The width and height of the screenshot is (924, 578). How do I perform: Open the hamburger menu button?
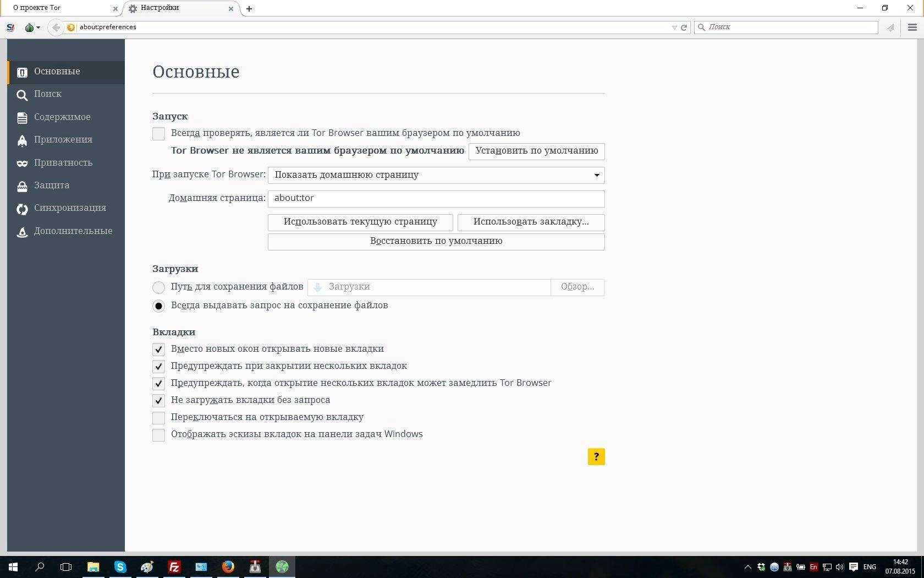(x=912, y=27)
